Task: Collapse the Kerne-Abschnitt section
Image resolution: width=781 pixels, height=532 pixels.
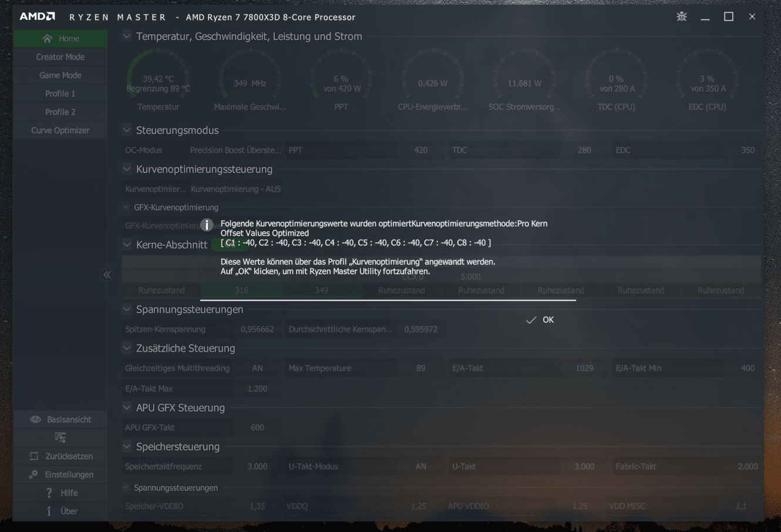Action: tap(126, 244)
